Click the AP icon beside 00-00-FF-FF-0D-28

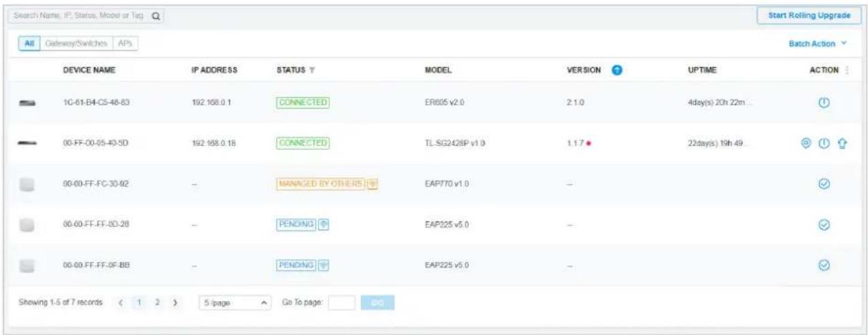tap(27, 224)
